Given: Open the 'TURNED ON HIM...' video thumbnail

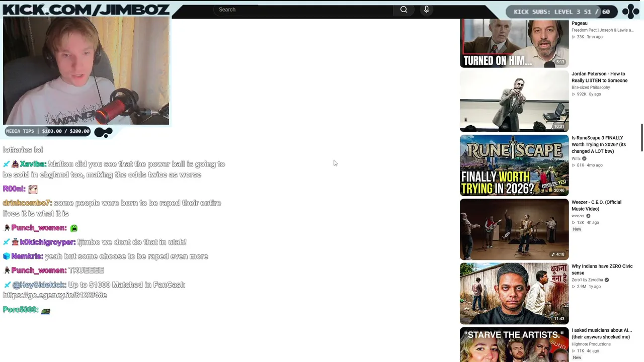Looking at the screenshot, I should (514, 43).
